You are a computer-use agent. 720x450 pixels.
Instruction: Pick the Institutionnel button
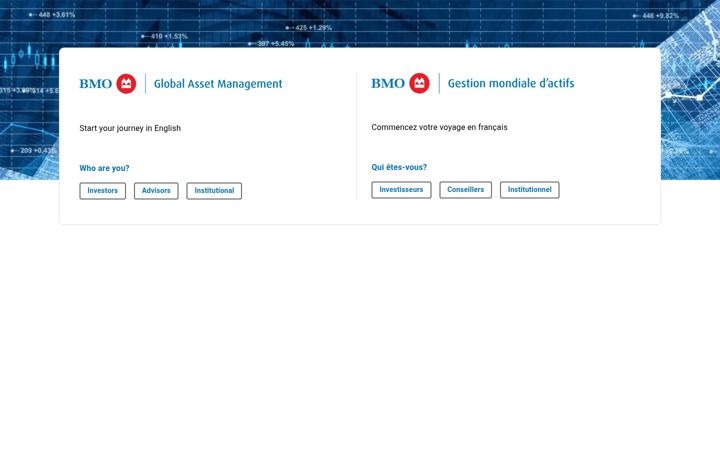coord(529,190)
